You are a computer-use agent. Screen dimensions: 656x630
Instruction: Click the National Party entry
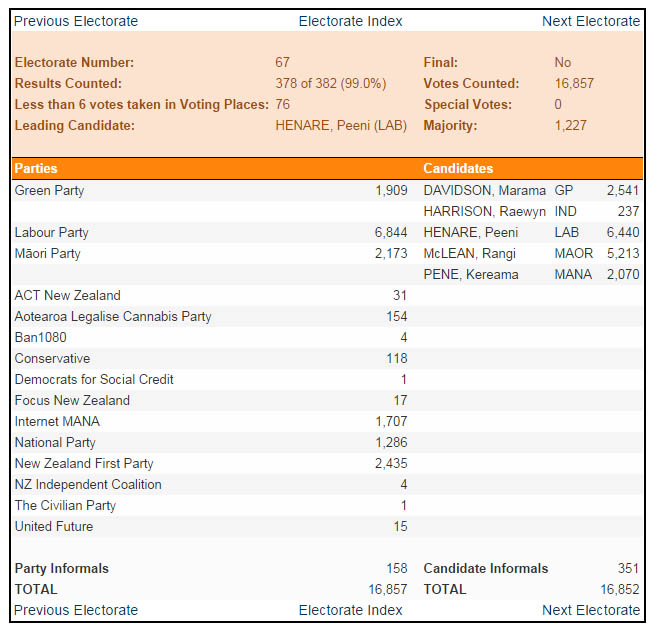coord(55,442)
